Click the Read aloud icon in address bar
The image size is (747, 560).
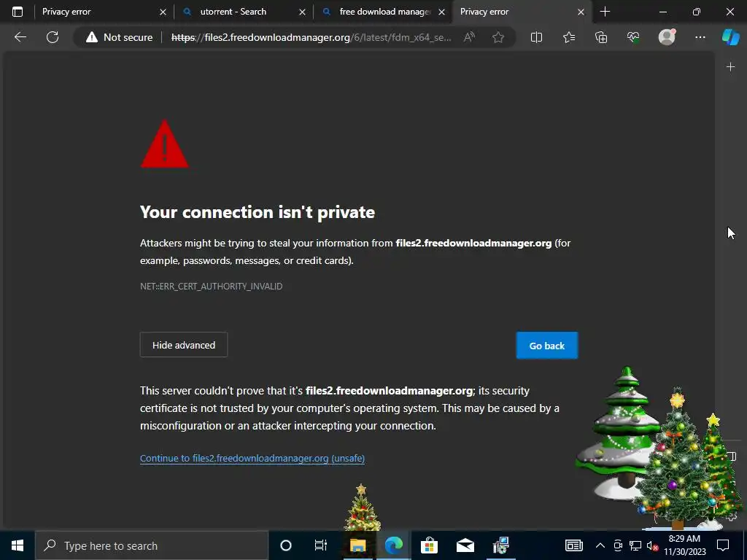point(469,37)
